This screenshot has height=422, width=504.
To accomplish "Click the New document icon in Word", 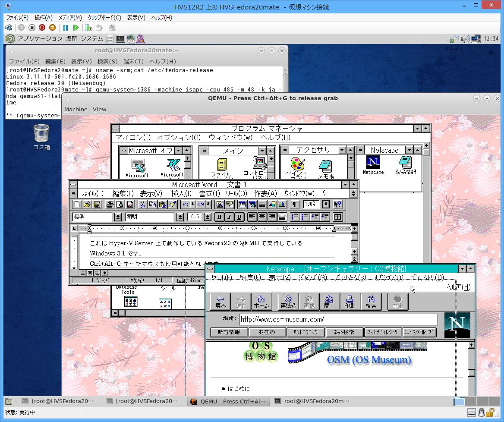I will [x=77, y=205].
